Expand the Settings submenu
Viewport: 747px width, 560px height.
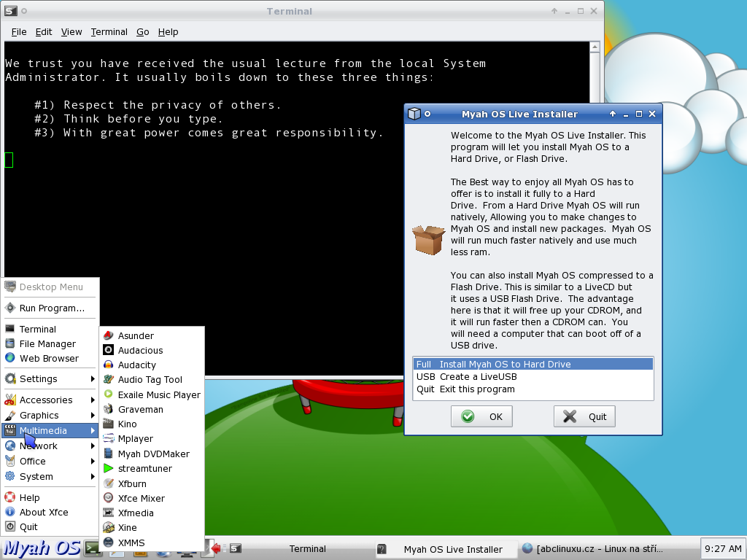[50, 379]
